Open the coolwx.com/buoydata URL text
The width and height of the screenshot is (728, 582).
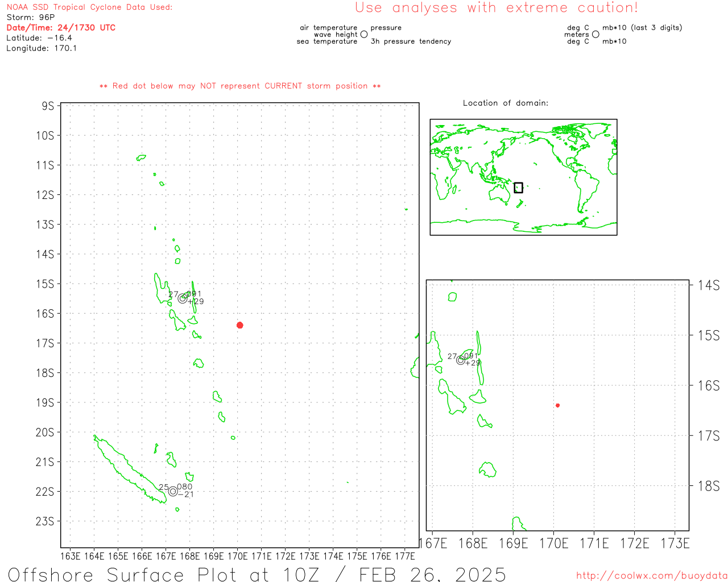(652, 576)
